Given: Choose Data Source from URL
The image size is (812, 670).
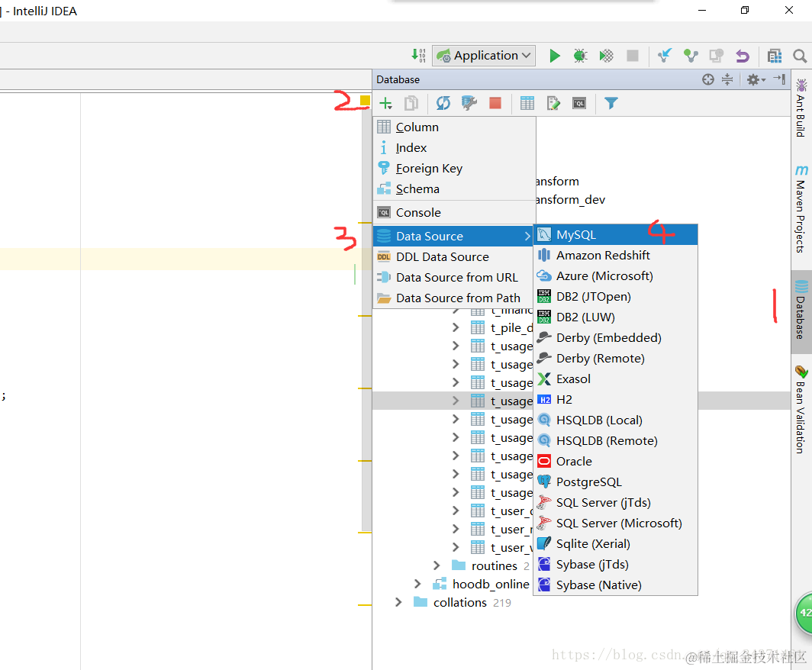Looking at the screenshot, I should (454, 278).
